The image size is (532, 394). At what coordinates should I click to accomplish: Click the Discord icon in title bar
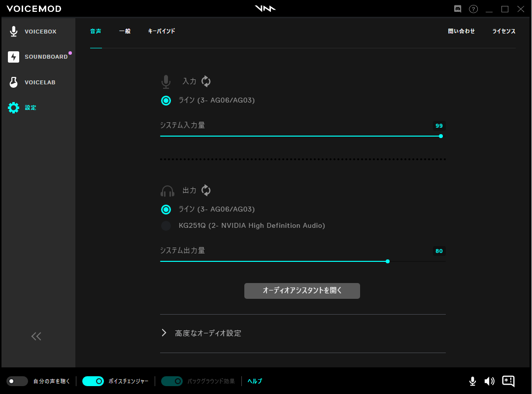[458, 9]
